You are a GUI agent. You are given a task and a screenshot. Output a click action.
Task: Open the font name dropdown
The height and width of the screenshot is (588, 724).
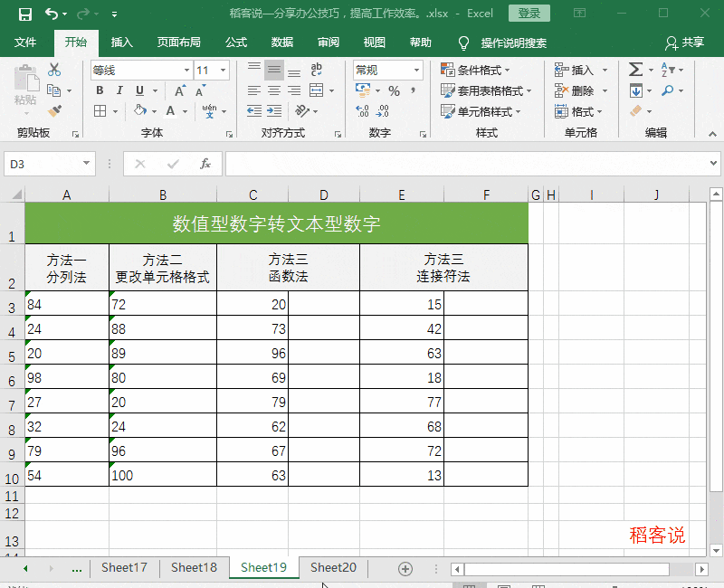click(187, 71)
